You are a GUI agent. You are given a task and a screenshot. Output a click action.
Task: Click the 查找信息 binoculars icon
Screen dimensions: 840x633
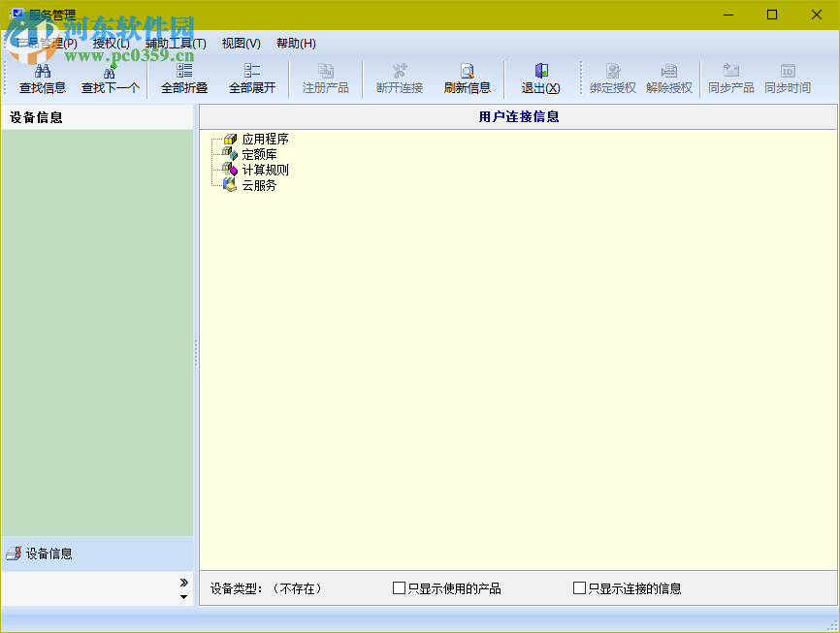43,71
